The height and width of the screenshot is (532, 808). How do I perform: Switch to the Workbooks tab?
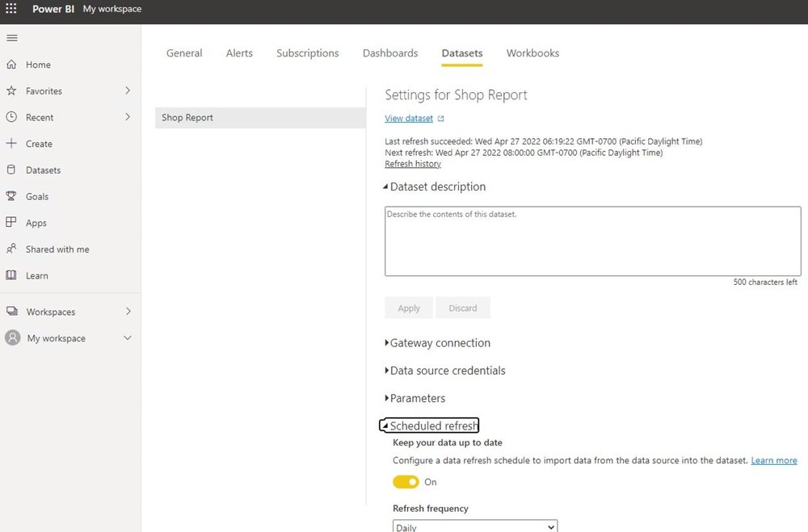point(532,53)
